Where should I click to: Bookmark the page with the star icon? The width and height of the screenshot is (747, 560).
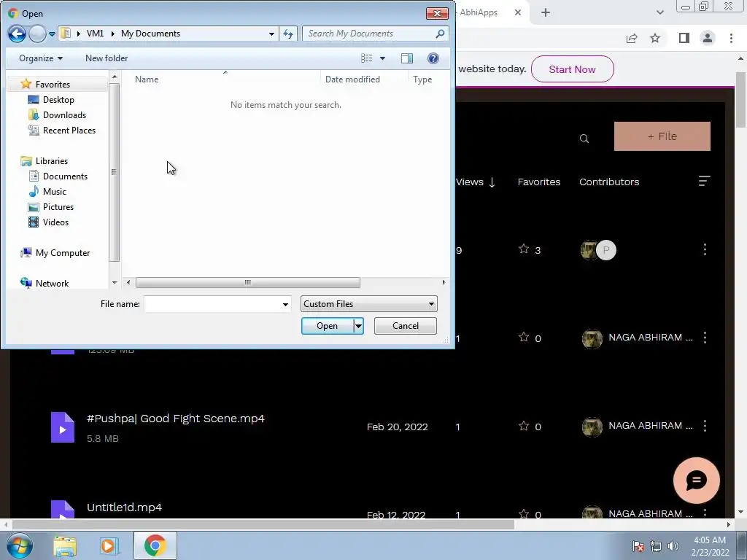pos(656,38)
